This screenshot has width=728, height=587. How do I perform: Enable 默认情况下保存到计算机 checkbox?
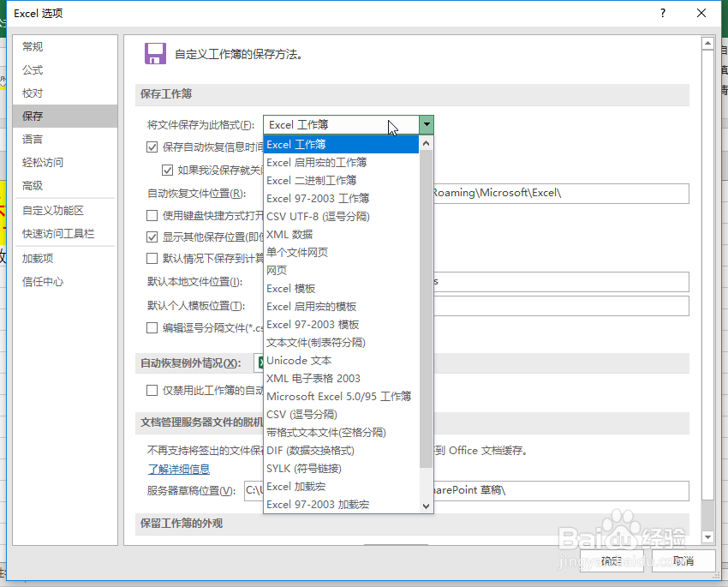coord(152,258)
